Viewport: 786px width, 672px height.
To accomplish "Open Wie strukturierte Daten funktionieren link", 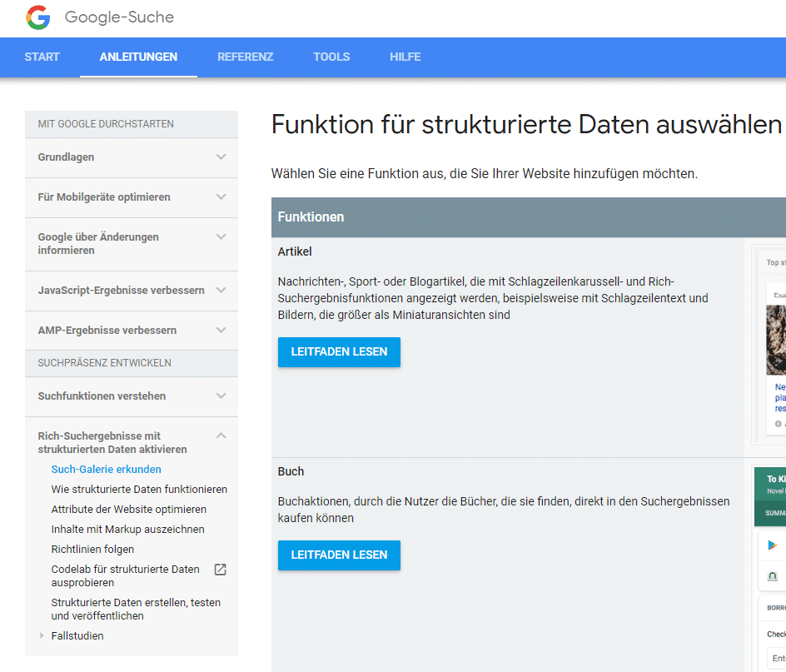I will pos(139,490).
